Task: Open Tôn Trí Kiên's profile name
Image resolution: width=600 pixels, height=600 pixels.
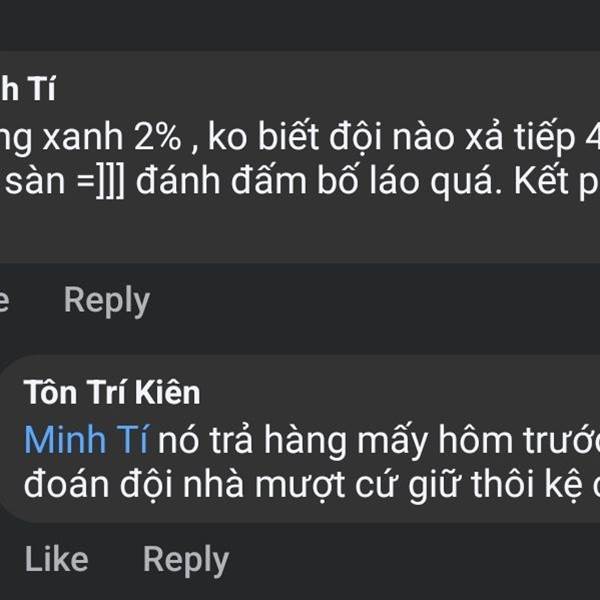Action: [112, 392]
